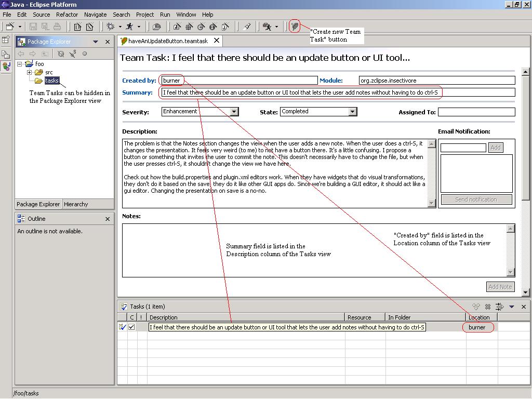Collapse the foo project tree node

pyautogui.click(x=20, y=64)
